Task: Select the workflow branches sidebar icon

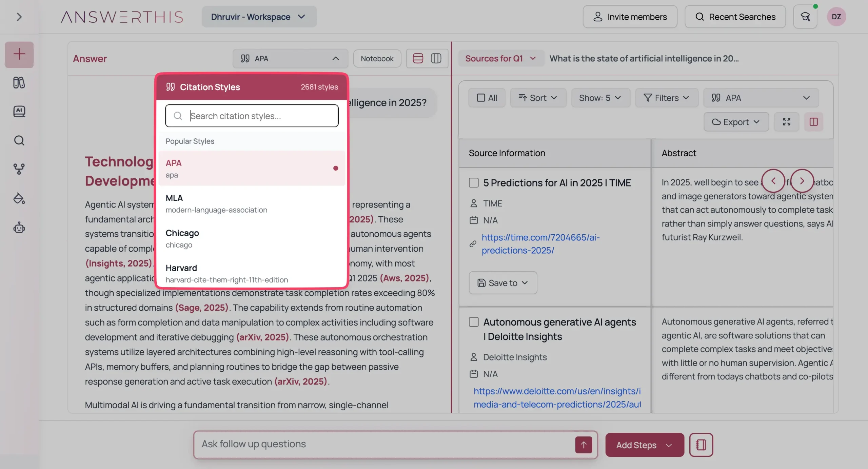Action: pos(19,169)
